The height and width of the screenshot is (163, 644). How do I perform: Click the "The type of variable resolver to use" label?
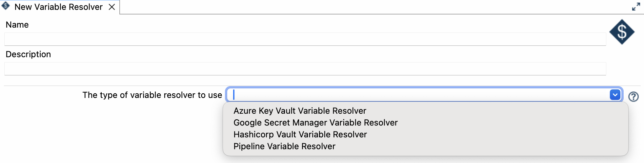[152, 95]
